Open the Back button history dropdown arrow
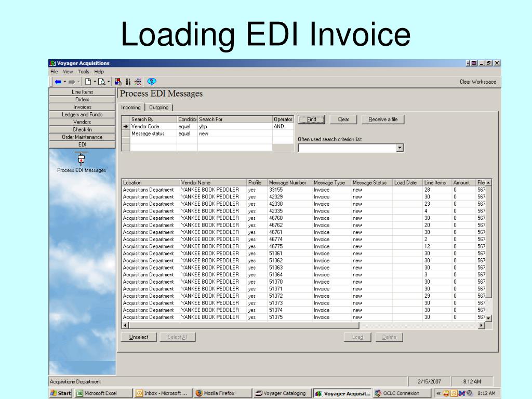The width and height of the screenshot is (532, 399). click(64, 82)
